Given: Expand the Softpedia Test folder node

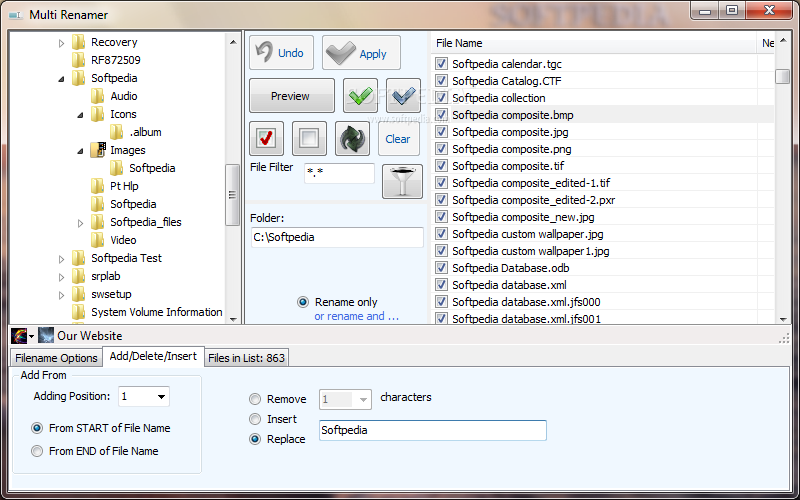Looking at the screenshot, I should point(62,259).
